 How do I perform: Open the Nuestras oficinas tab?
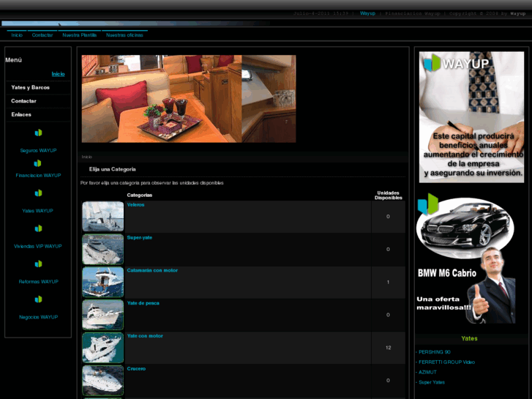click(x=124, y=35)
